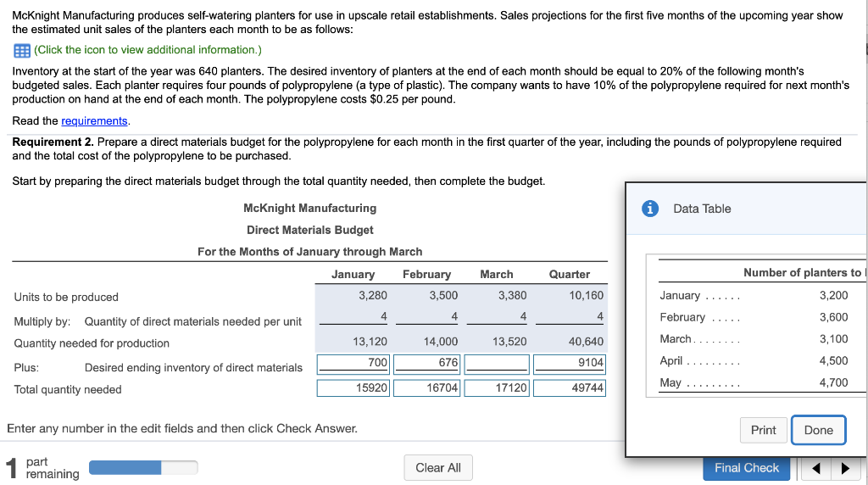Click the Clear All button
Screen dimensions: 868x485
coord(438,468)
